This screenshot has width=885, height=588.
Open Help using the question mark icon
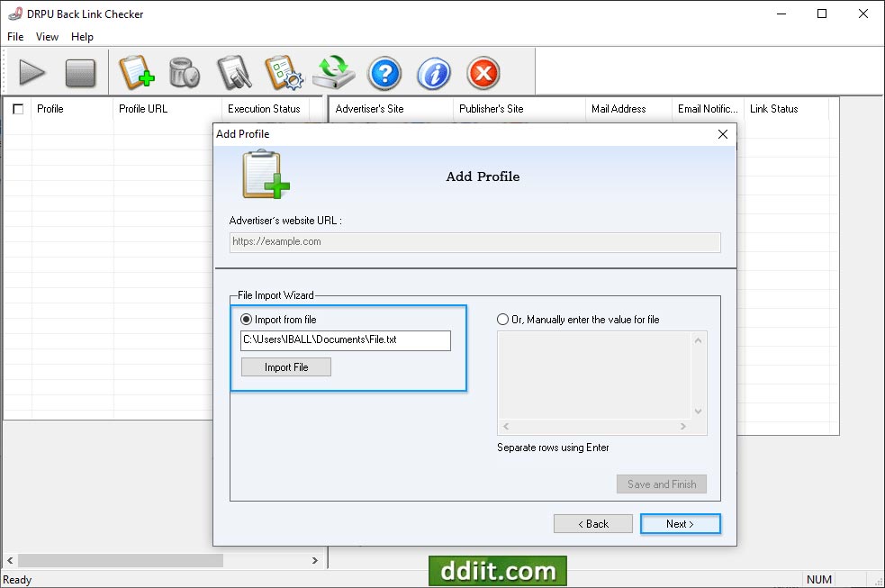(x=384, y=73)
